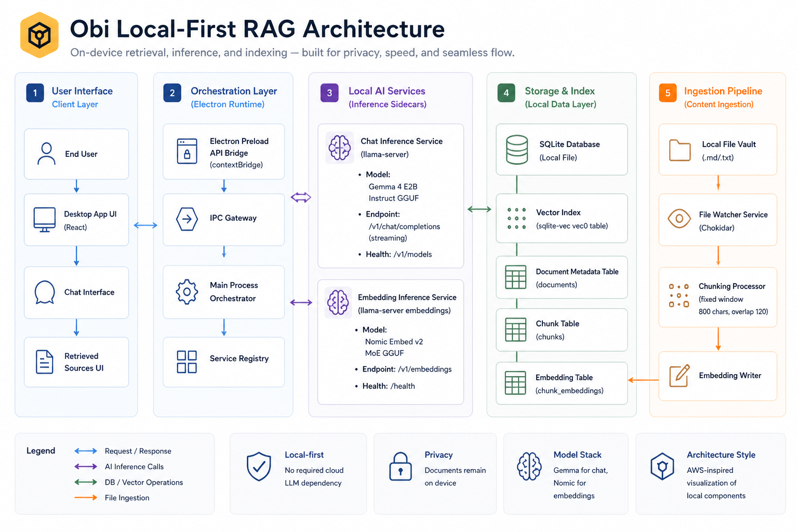
Task: Click the number 3 Local AI Services badge
Action: point(329,93)
